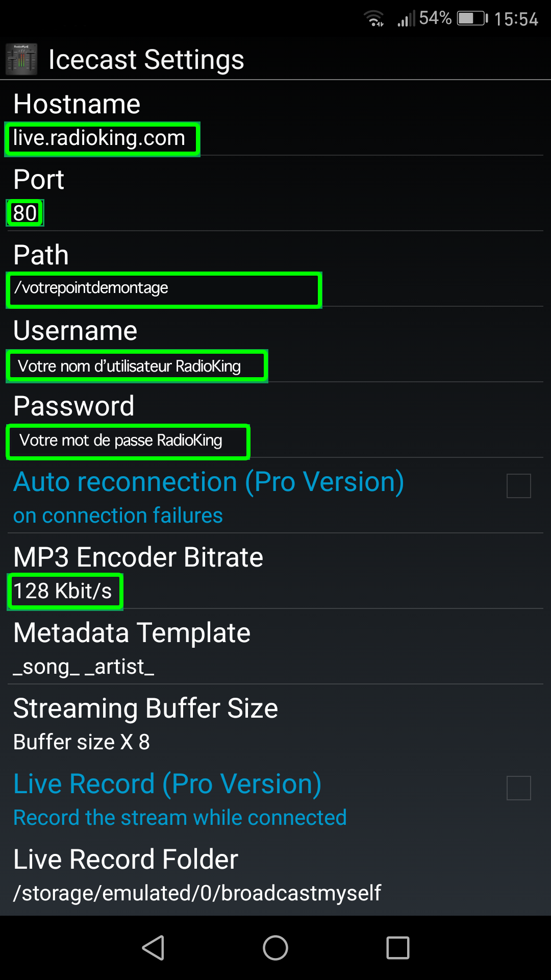This screenshot has width=551, height=980.
Task: Edit Path /votrepointdemontage field
Action: (275, 269)
